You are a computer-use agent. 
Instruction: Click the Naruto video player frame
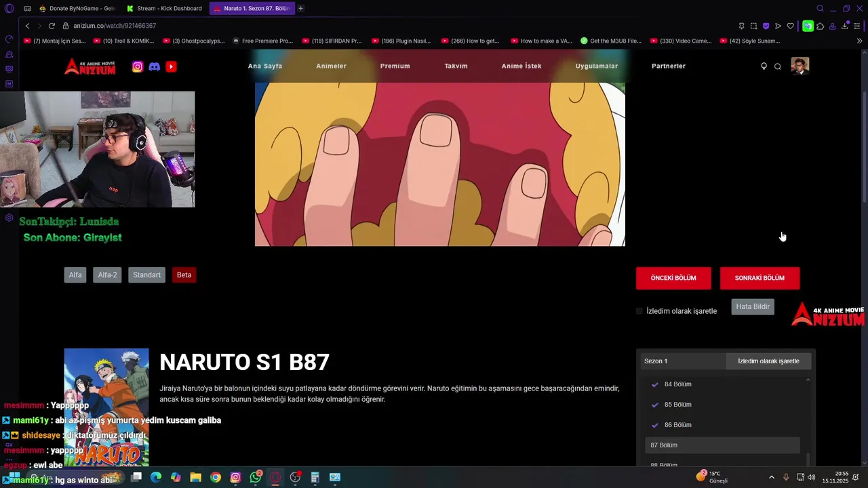coord(440,165)
